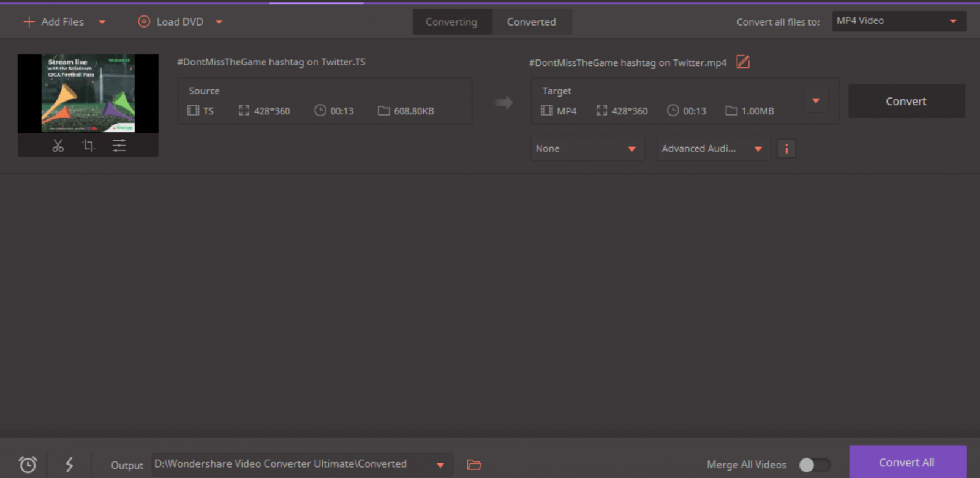Click the red info icon beside audio dropdown

786,149
